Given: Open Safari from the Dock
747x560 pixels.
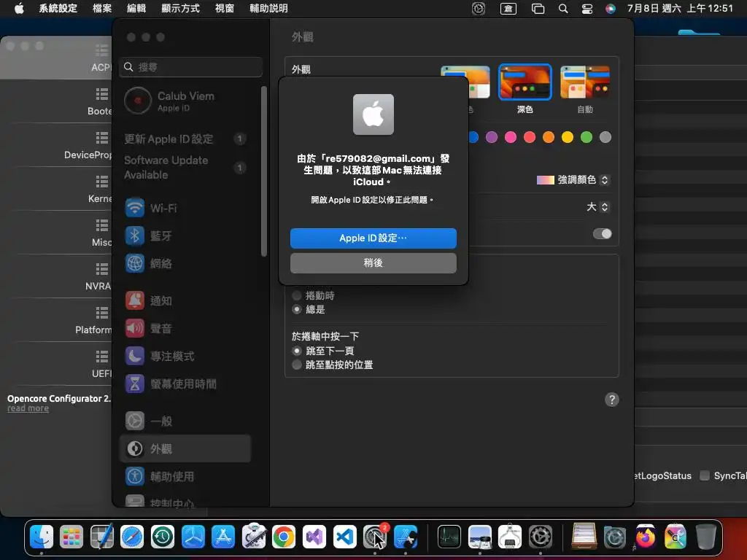Looking at the screenshot, I should tap(132, 537).
